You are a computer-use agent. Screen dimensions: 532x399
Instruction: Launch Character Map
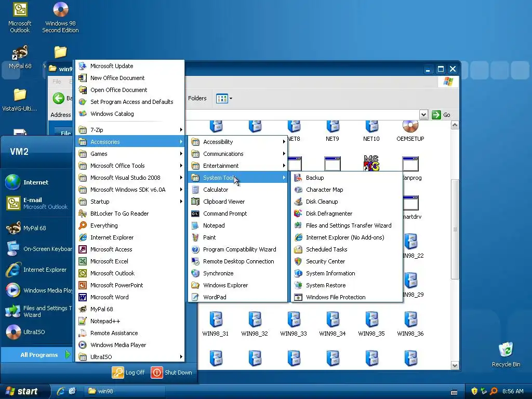tap(347, 190)
